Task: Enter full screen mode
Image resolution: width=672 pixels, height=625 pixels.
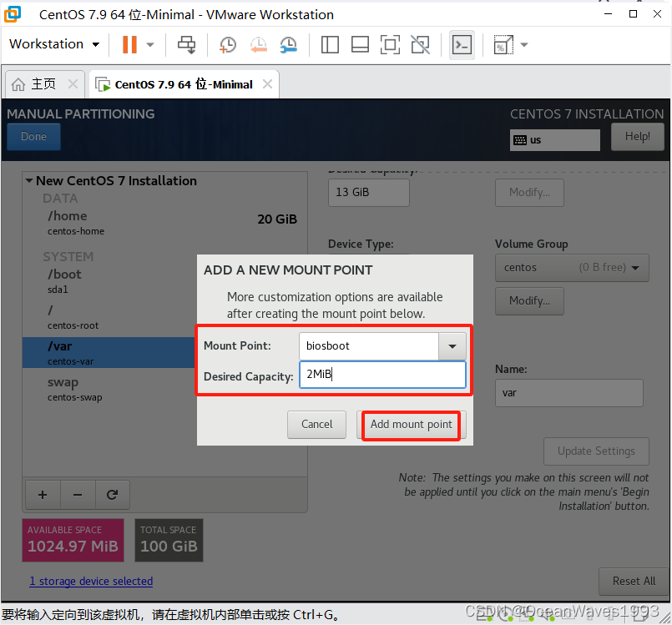Action: (390, 44)
